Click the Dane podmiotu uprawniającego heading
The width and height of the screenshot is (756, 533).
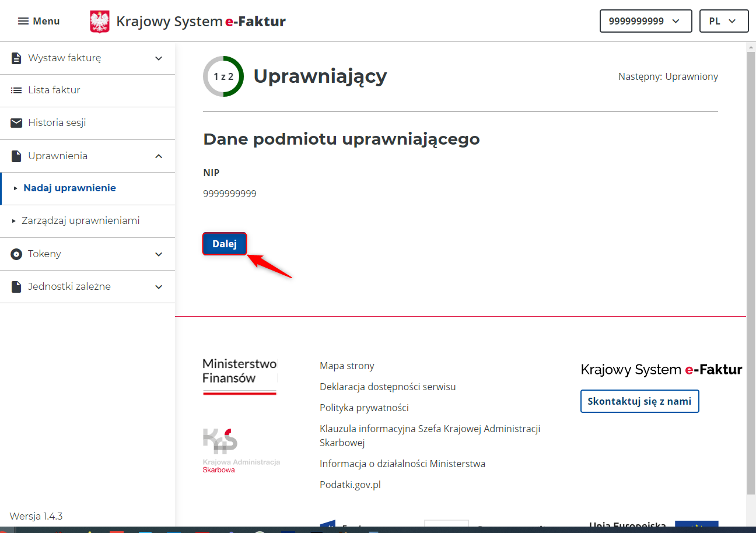[341, 139]
